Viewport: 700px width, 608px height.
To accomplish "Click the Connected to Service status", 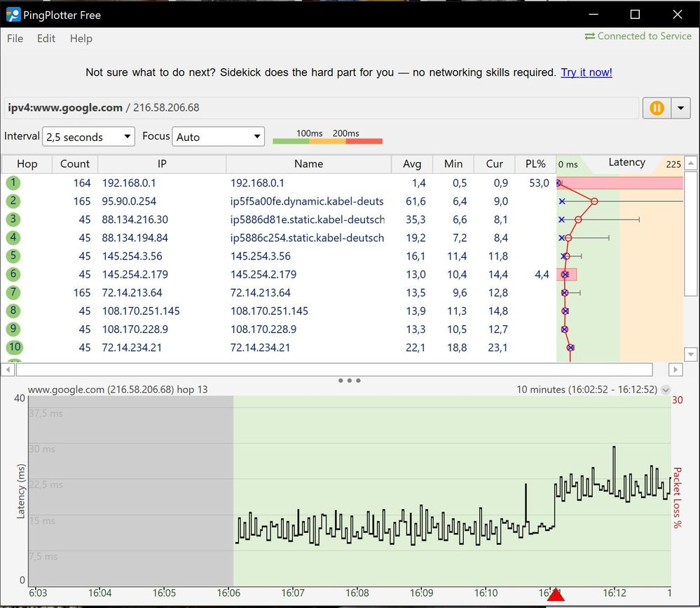I will (x=638, y=36).
